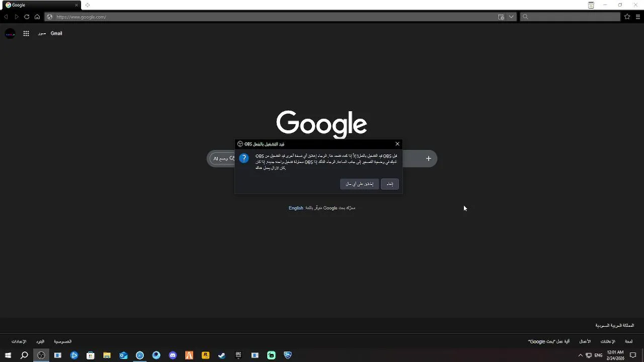Click Launch Anyway in the OBS dialog
This screenshot has height=362, width=644.
(x=359, y=184)
